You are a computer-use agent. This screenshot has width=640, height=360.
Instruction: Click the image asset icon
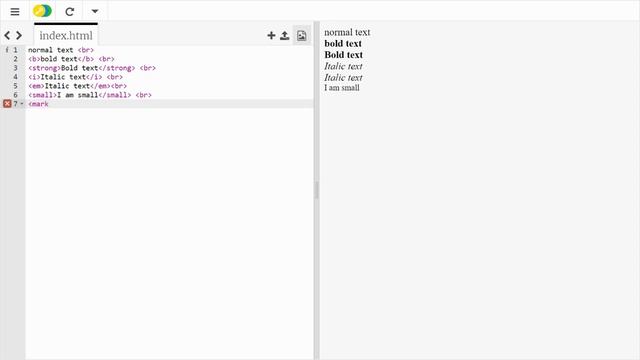click(x=302, y=36)
